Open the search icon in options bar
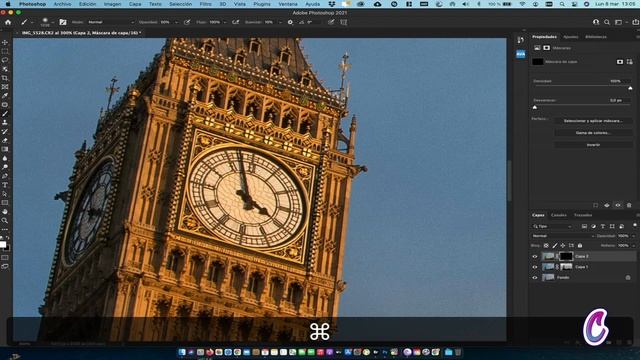 tap(607, 22)
